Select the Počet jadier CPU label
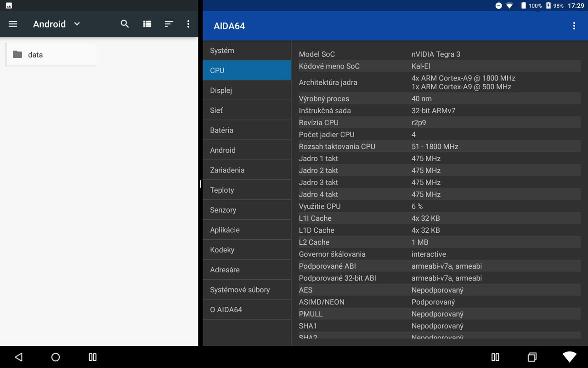 pyautogui.click(x=327, y=134)
